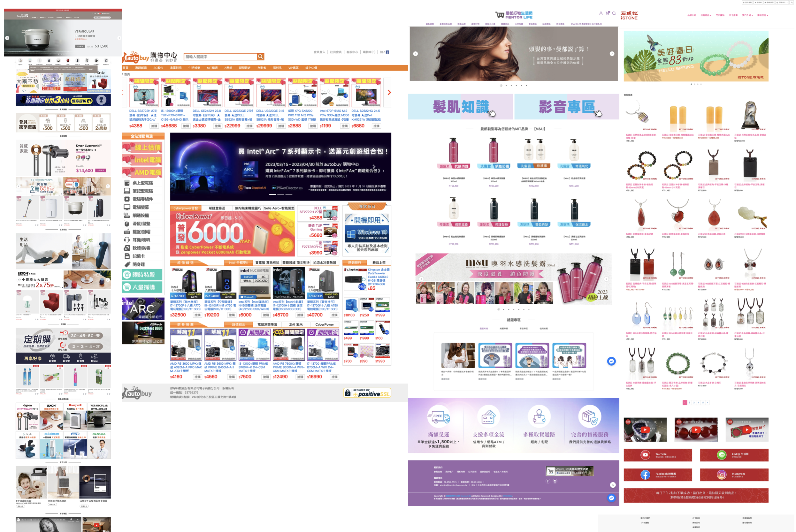Open the Messenger chat bubble in the purple footer
The image size is (796, 532).
pyautogui.click(x=612, y=498)
